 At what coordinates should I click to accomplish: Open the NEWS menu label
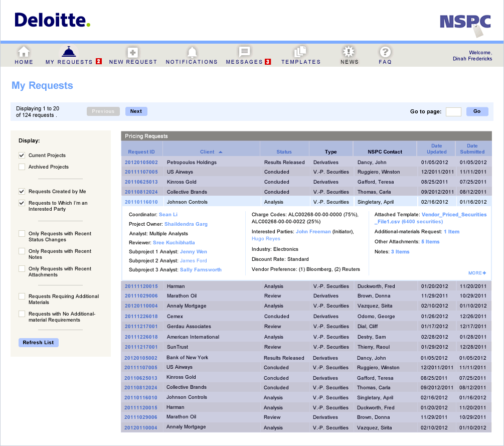pyautogui.click(x=350, y=62)
